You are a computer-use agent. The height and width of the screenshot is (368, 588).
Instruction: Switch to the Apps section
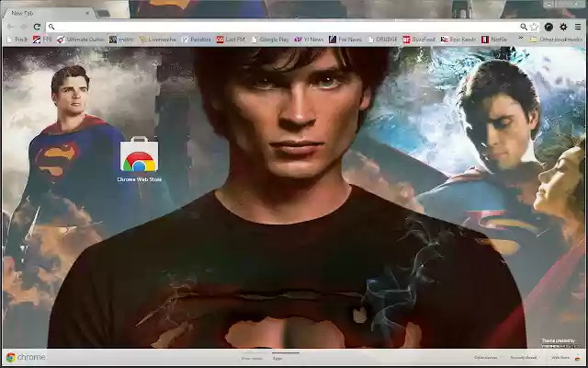(x=277, y=359)
